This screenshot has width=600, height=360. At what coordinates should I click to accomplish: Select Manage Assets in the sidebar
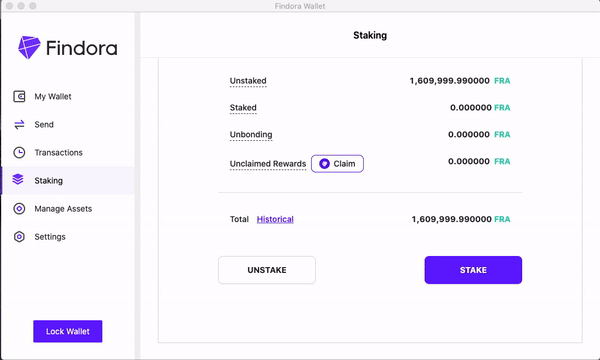pos(63,209)
